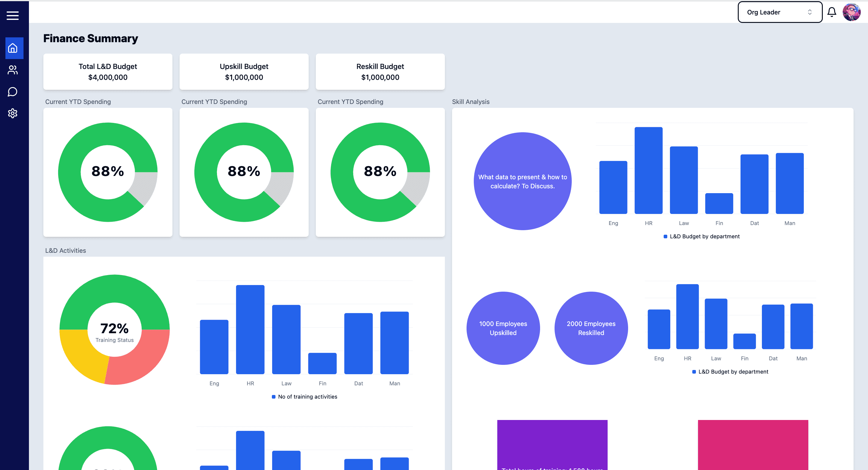Click Law bar in training activities chart
Image resolution: width=868 pixels, height=470 pixels.
[286, 339]
